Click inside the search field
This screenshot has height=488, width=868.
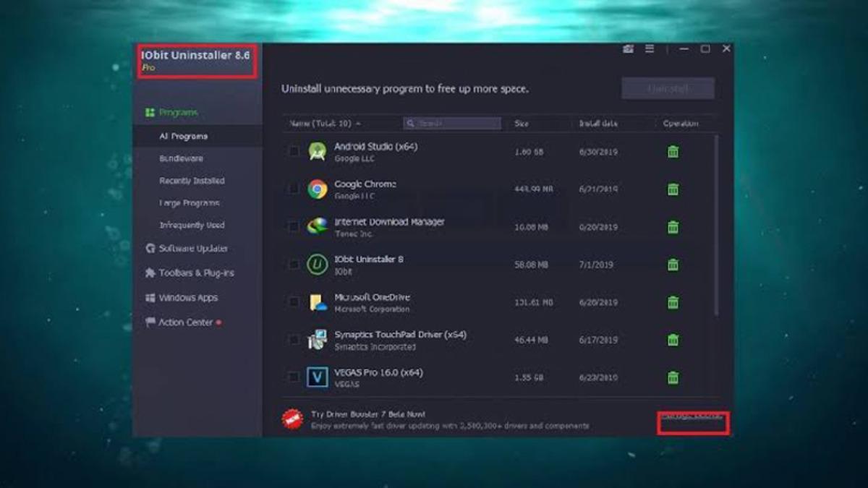tap(452, 124)
